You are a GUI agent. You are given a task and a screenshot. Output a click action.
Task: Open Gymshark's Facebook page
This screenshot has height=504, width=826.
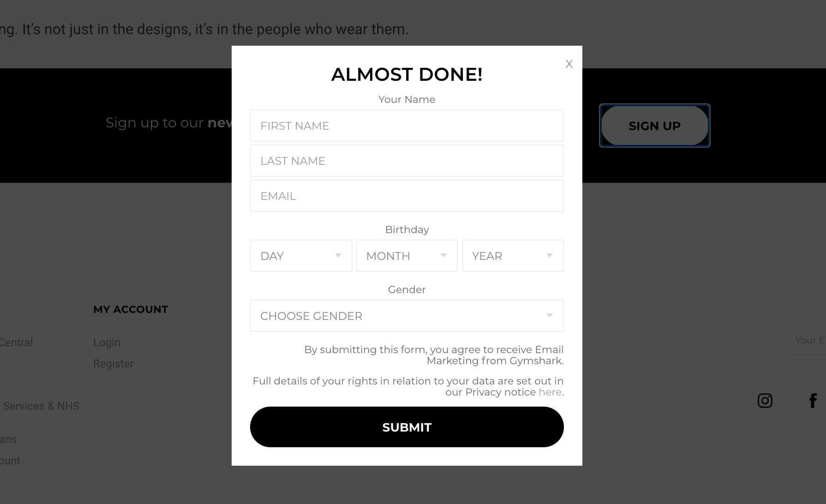[x=813, y=401]
